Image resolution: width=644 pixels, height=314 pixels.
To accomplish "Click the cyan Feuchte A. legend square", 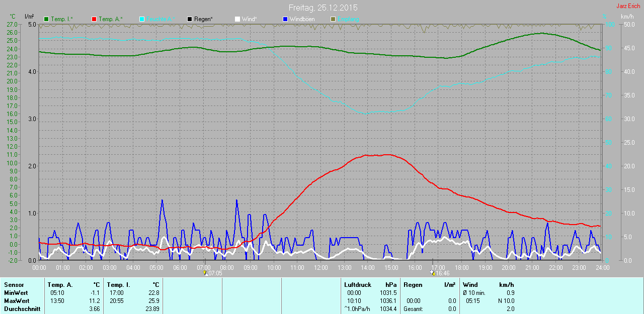I will click(142, 19).
